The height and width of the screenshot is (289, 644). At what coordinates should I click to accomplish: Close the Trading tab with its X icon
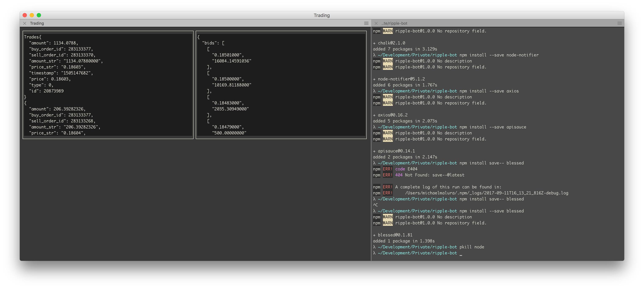(24, 23)
